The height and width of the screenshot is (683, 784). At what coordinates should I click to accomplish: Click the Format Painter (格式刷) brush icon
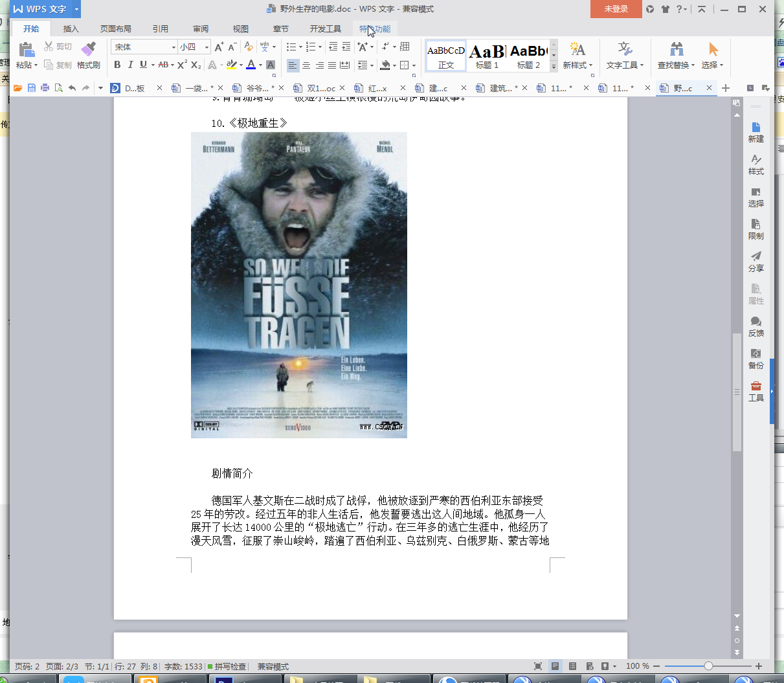tap(88, 49)
